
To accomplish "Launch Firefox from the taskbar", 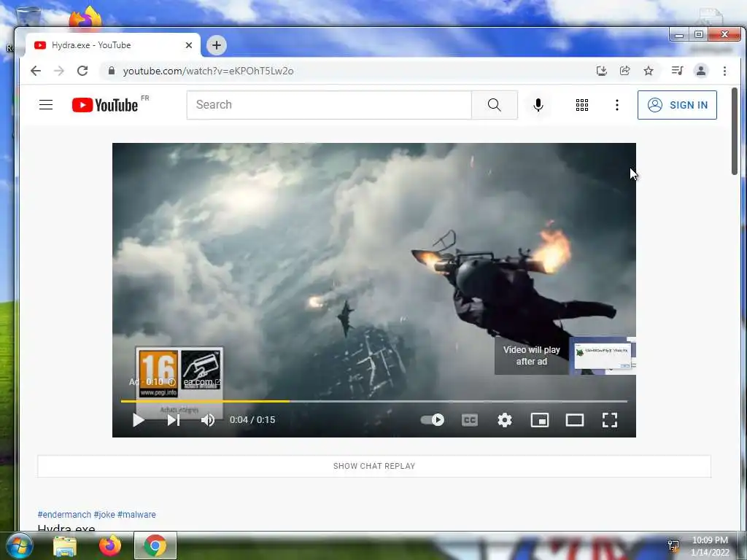I will (109, 545).
